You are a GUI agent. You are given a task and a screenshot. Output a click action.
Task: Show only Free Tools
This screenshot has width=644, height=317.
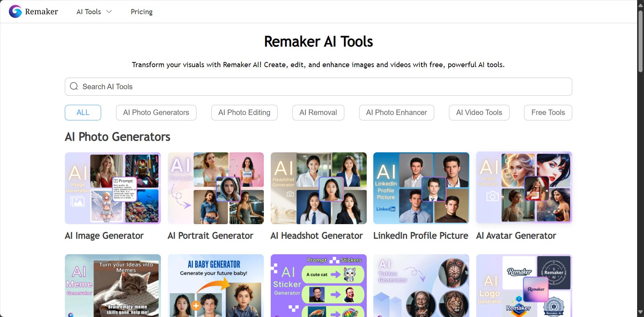[548, 112]
